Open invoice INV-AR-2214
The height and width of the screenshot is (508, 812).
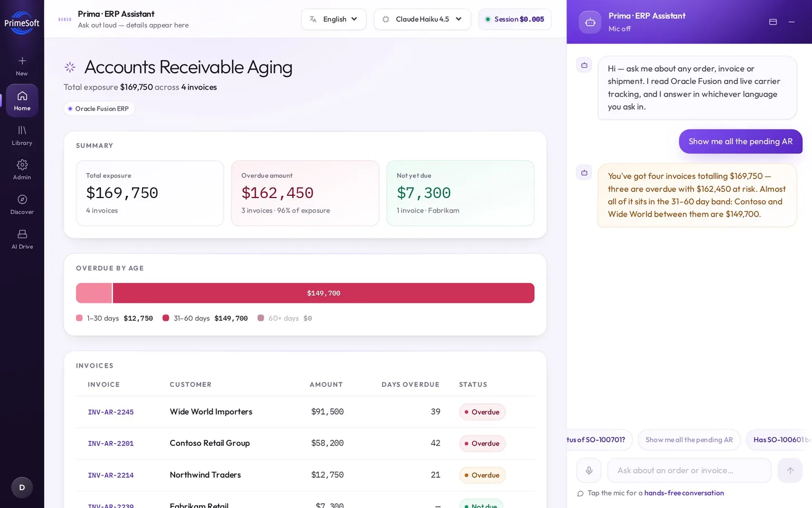coord(111,476)
